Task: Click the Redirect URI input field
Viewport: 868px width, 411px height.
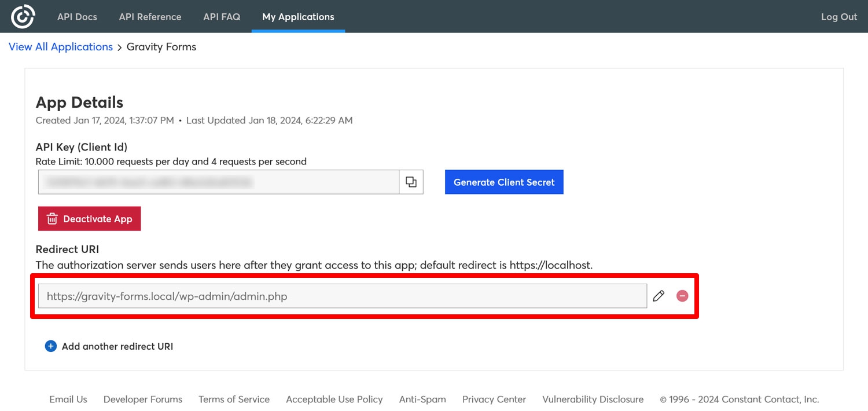Action: (343, 296)
